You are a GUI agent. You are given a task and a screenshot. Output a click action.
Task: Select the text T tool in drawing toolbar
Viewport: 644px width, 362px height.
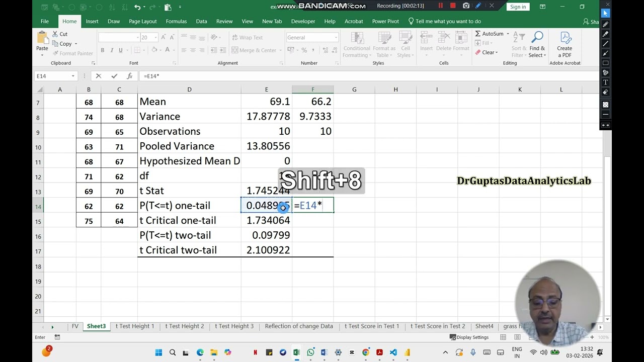[x=605, y=82]
